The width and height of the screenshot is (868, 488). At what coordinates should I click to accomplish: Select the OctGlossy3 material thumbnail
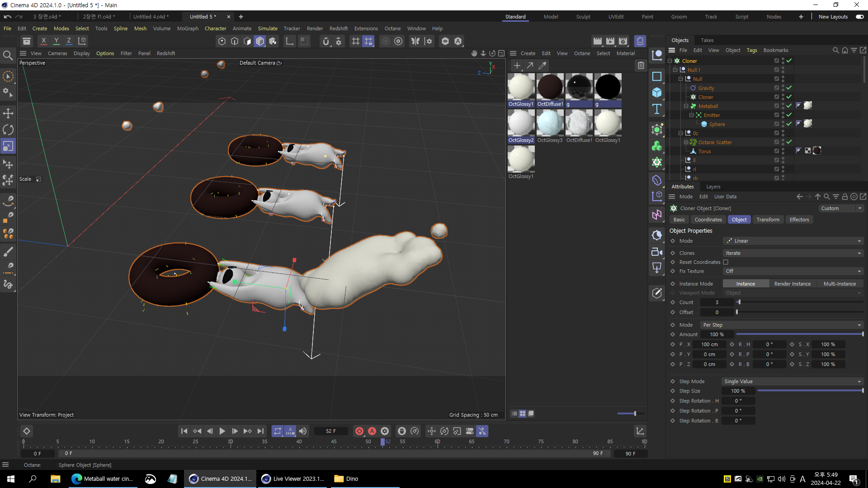coord(550,127)
